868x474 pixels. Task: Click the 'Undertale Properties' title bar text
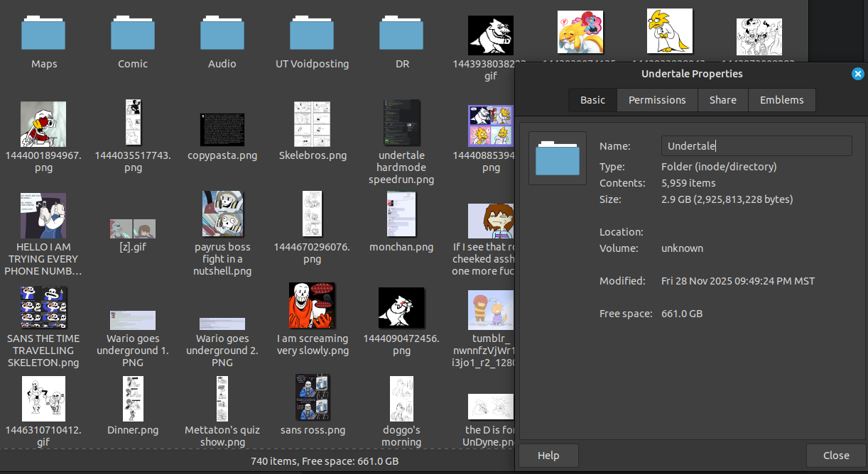[x=692, y=74]
